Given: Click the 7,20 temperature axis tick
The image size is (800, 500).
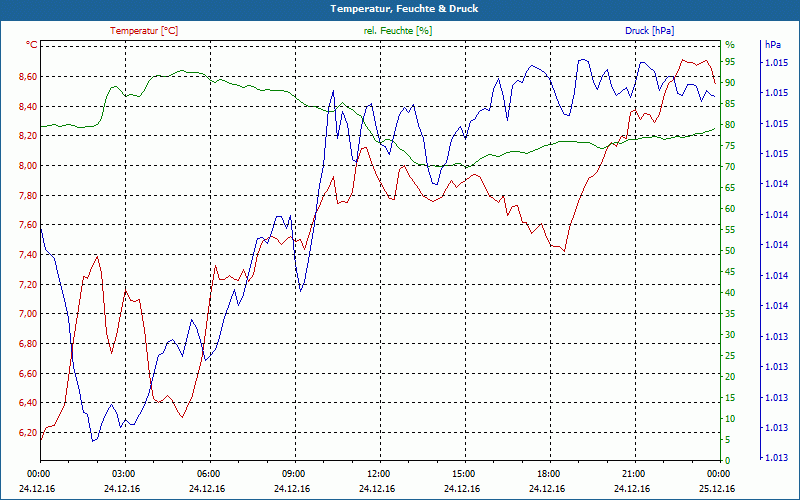Looking at the screenshot, I should [x=28, y=284].
